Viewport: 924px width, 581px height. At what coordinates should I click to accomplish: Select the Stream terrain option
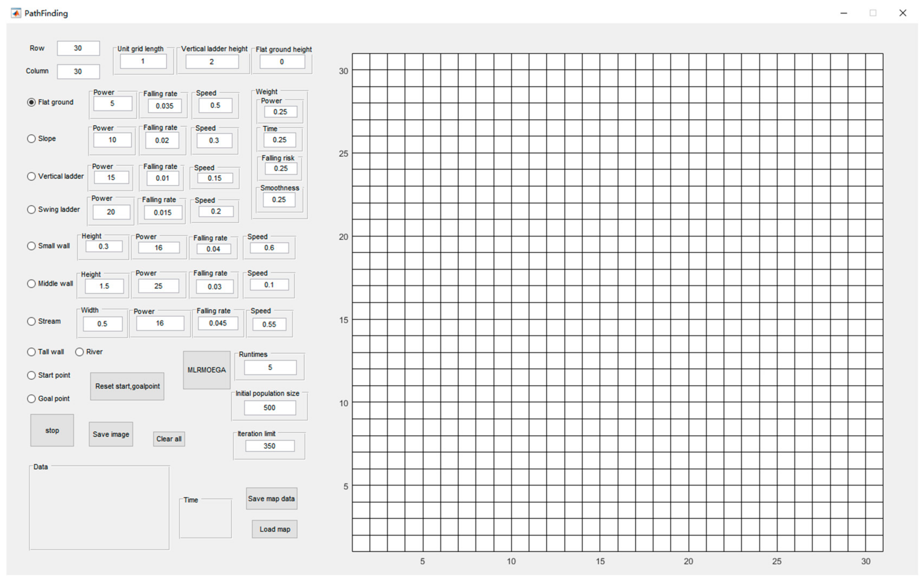tap(32, 321)
